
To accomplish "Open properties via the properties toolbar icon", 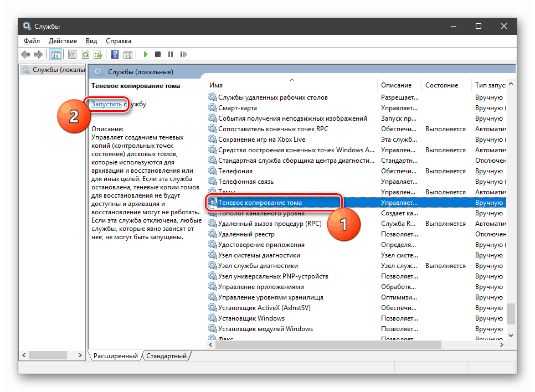I will (x=73, y=54).
